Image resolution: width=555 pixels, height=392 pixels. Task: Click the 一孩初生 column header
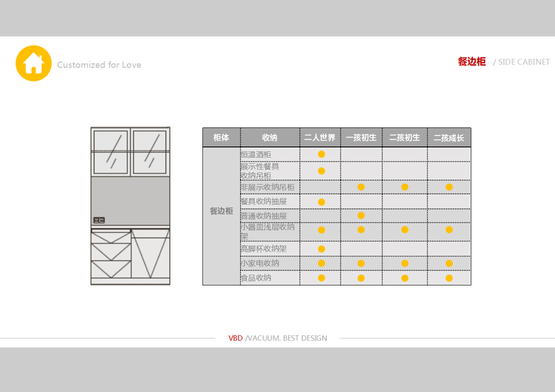tap(361, 138)
